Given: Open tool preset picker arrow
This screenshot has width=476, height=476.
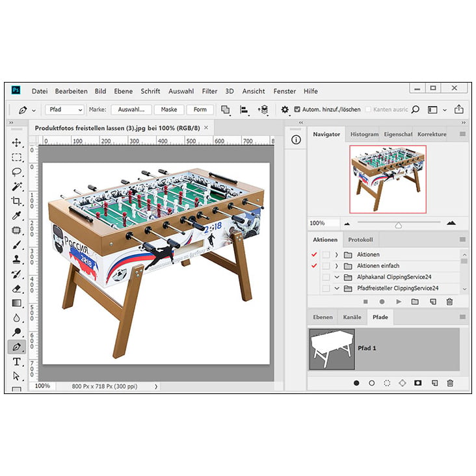Looking at the screenshot, I should coord(34,110).
